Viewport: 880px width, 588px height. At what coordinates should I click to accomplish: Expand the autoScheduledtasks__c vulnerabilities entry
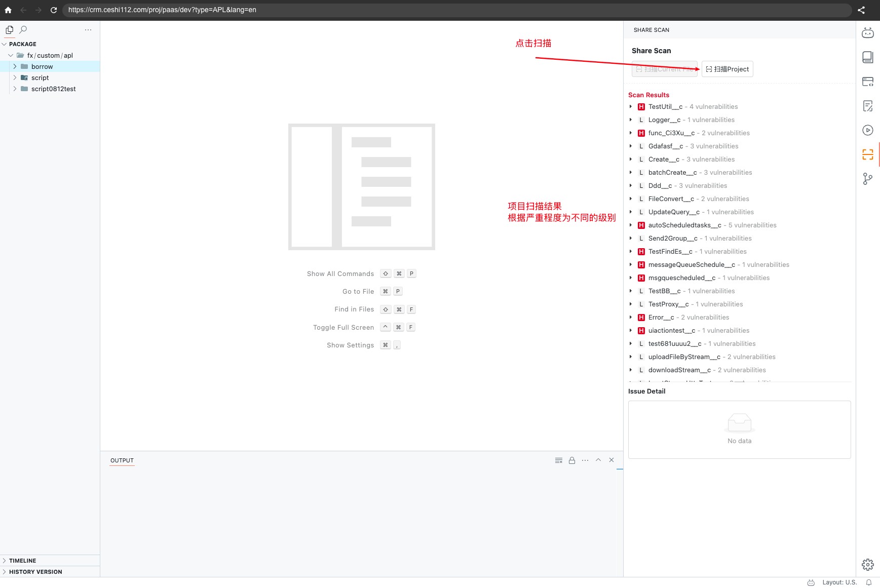point(631,225)
